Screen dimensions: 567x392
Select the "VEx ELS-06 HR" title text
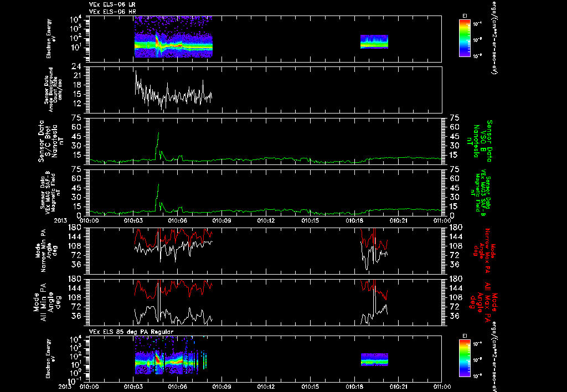click(x=112, y=12)
